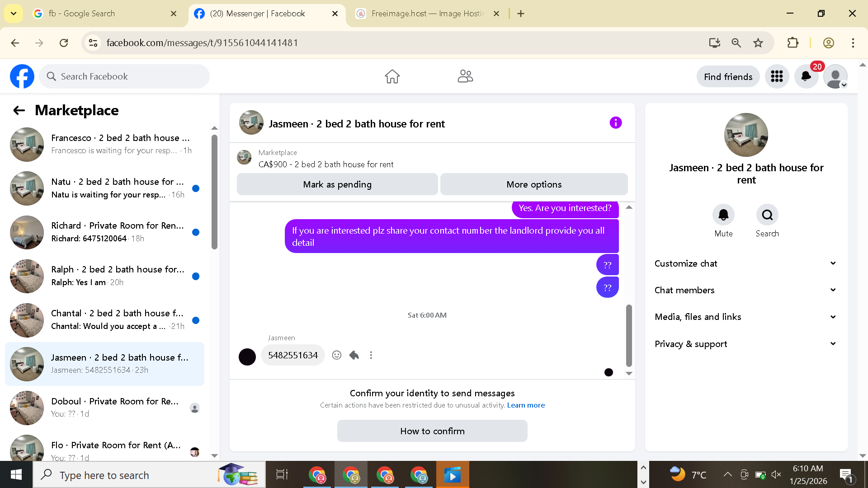Open the Facebook menu grid icon
868x488 pixels.
[777, 76]
